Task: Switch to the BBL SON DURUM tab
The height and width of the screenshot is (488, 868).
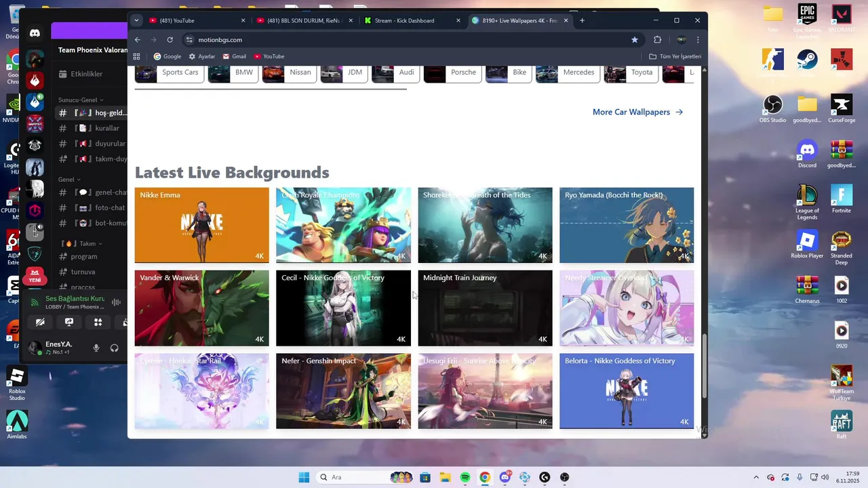Action: pyautogui.click(x=304, y=20)
